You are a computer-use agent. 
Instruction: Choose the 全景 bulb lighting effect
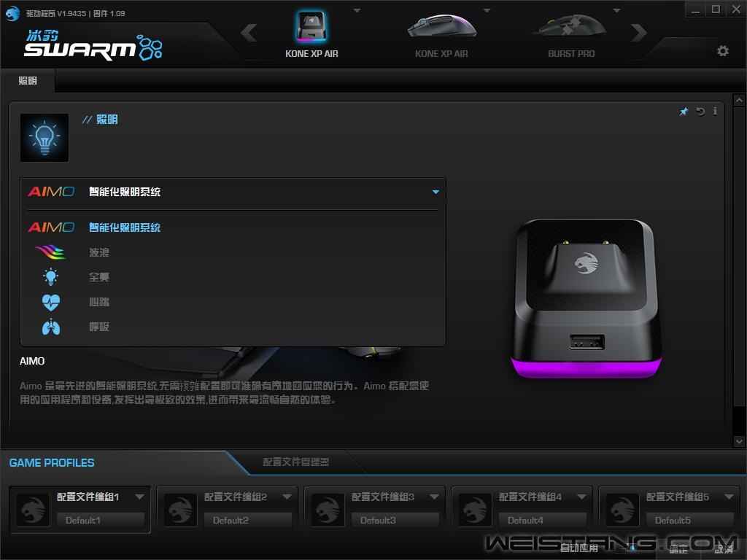[x=233, y=277]
